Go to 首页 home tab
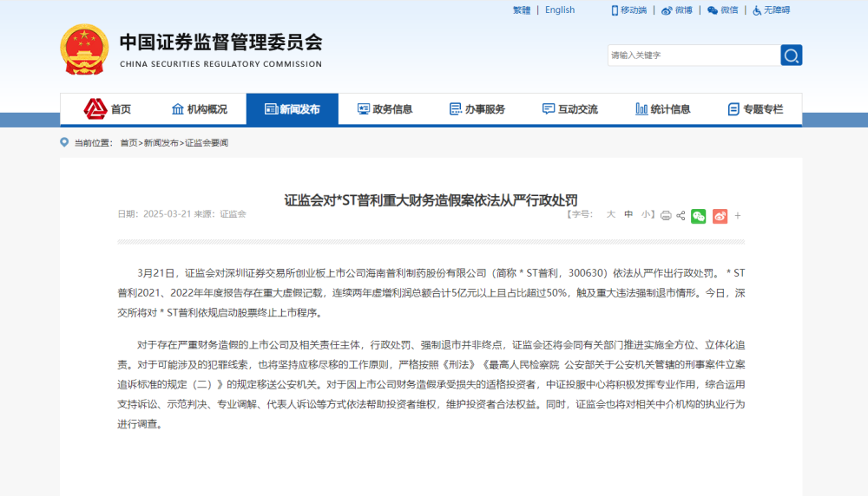This screenshot has height=496, width=868. click(x=108, y=109)
